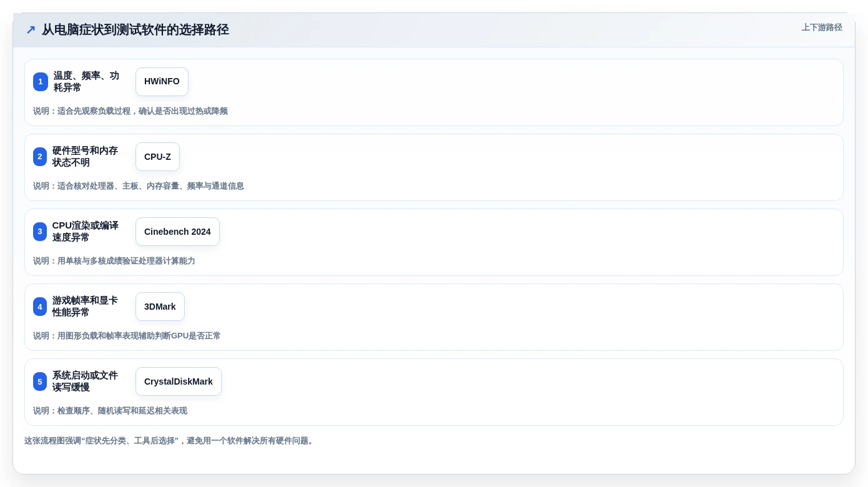
Task: Select the 温度、频率、功耗异常 symptom text
Action: click(x=87, y=82)
